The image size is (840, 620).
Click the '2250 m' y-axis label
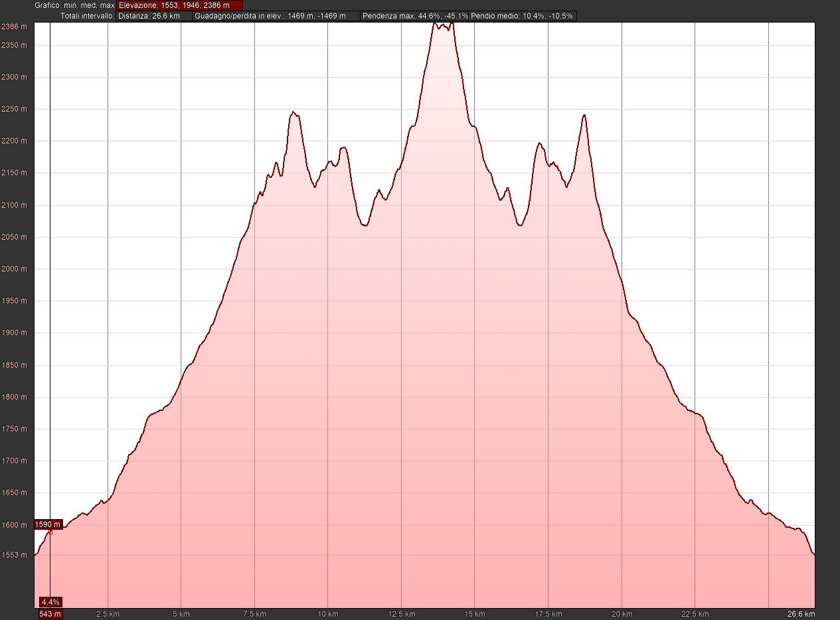(x=14, y=109)
